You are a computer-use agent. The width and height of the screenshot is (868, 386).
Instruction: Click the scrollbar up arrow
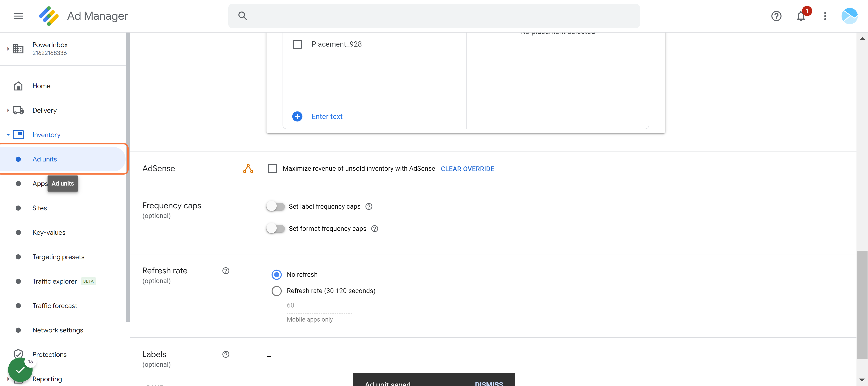pos(862,38)
